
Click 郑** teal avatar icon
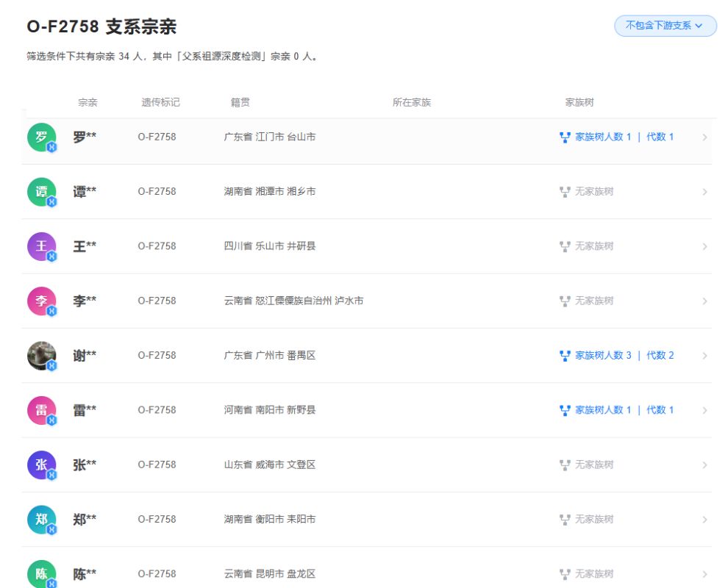[42, 519]
